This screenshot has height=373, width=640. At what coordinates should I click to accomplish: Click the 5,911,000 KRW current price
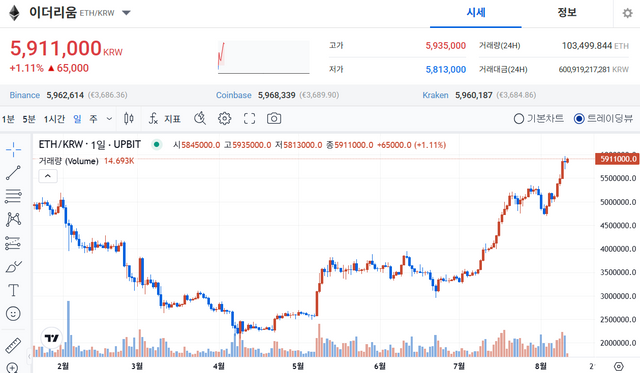(66, 49)
